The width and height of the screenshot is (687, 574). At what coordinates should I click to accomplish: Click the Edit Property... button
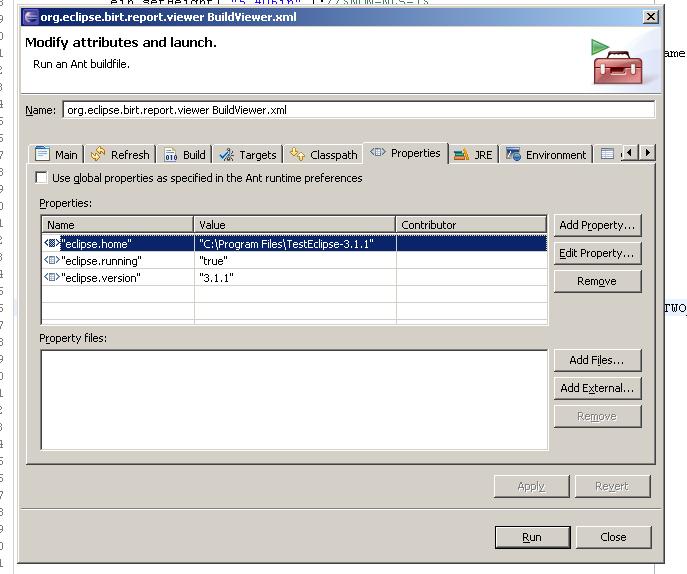coord(597,253)
